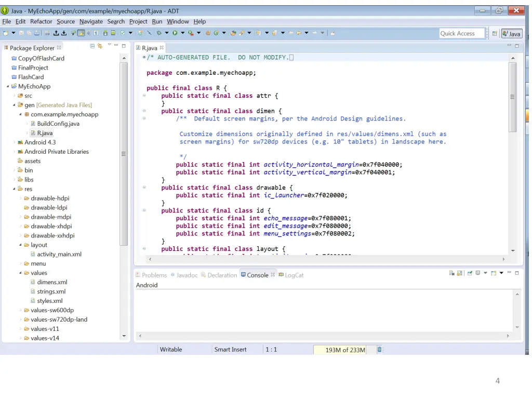532x399 pixels.
Task: Click the download arrow toolbar icon
Action: [64, 33]
